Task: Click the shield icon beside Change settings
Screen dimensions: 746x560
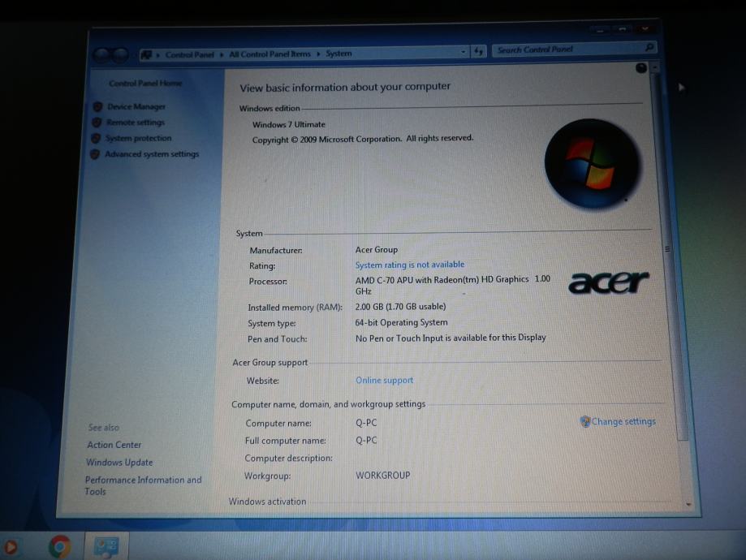Action: click(x=585, y=421)
